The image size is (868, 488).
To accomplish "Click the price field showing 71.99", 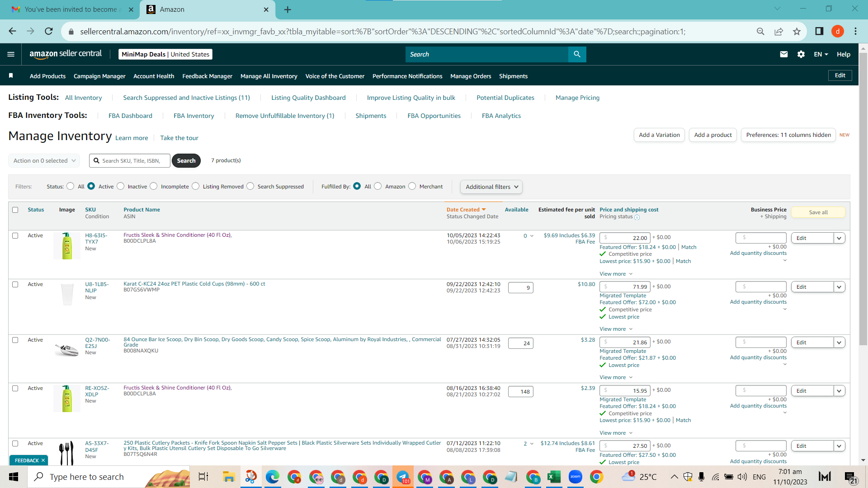I will click(625, 287).
